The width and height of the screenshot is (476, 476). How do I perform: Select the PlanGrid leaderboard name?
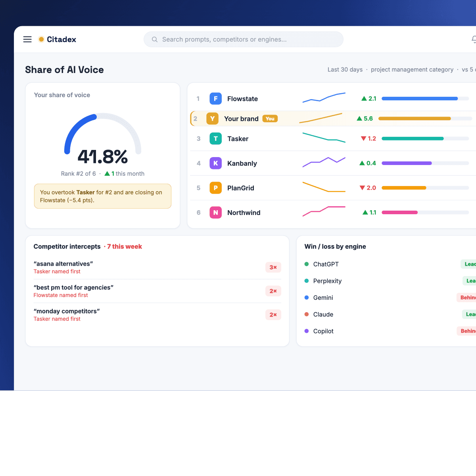(240, 188)
